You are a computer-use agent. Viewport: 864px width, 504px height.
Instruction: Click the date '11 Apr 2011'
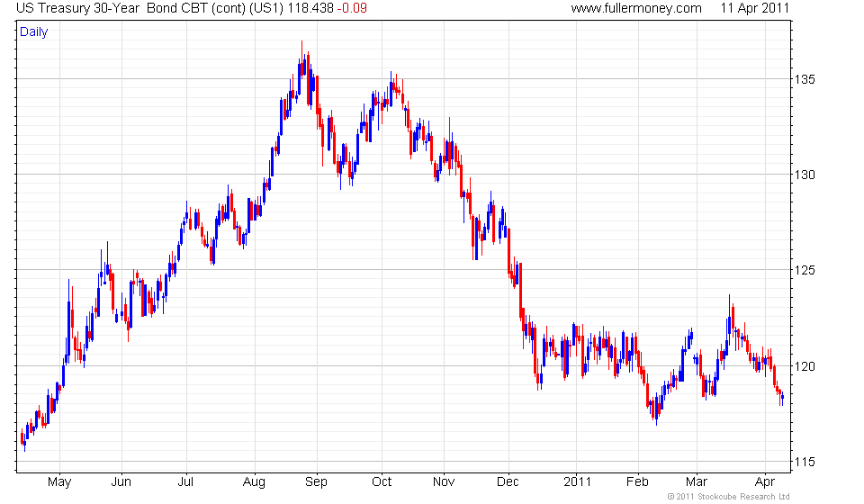(754, 8)
